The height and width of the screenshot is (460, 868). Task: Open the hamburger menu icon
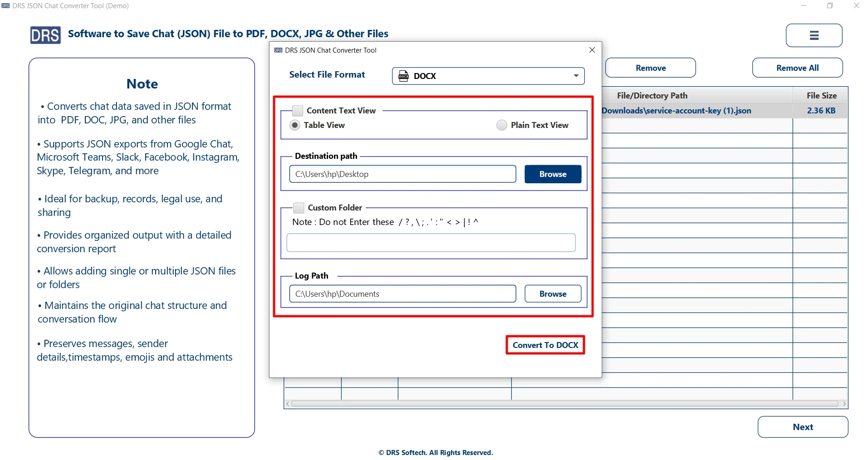click(x=814, y=35)
